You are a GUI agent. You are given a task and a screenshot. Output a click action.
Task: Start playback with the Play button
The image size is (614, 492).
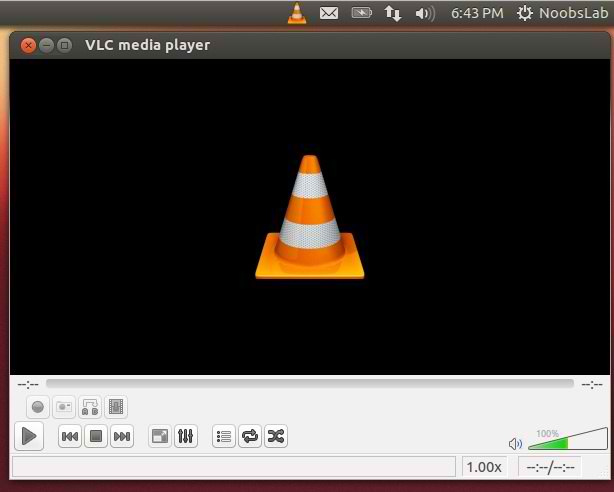coord(29,436)
